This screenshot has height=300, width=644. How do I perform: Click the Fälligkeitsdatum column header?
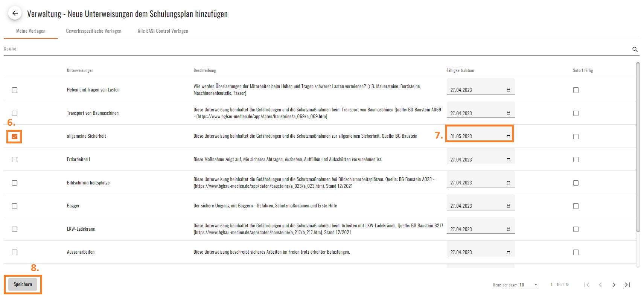coord(460,70)
